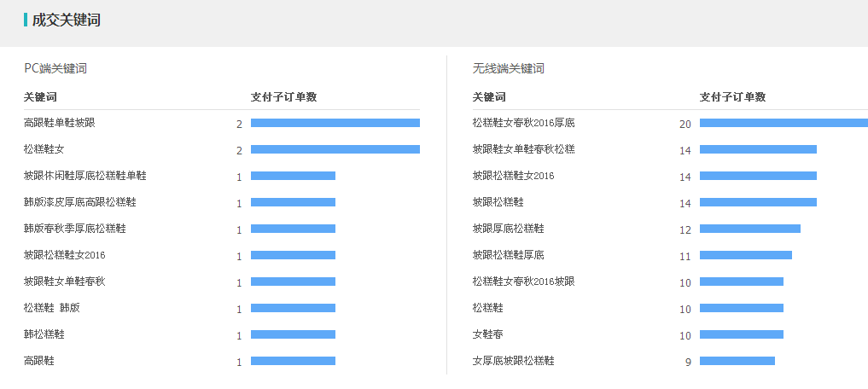Click the bar for 松糕鞋女春秋2016厚底
Viewport: 868px width, 389px height.
coord(784,123)
